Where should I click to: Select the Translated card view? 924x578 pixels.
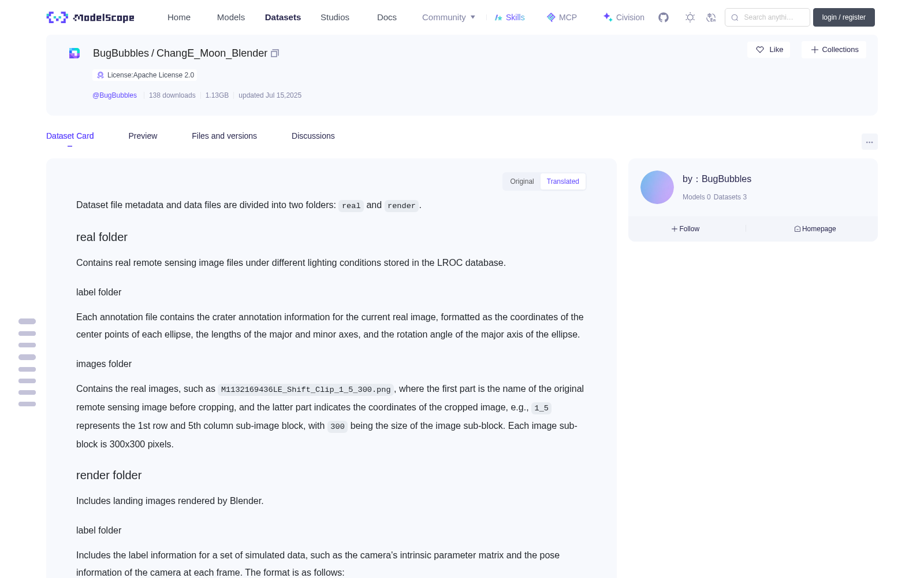click(x=563, y=181)
